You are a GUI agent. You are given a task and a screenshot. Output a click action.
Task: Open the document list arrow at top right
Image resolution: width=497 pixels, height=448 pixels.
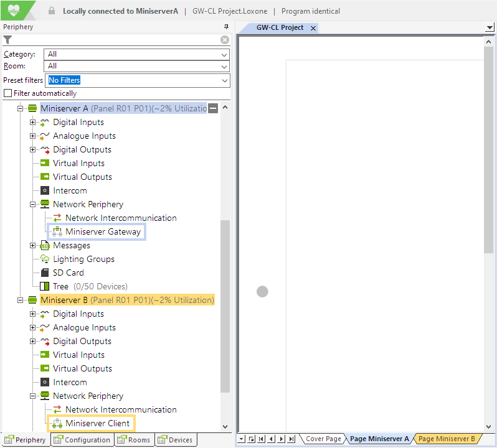click(490, 27)
